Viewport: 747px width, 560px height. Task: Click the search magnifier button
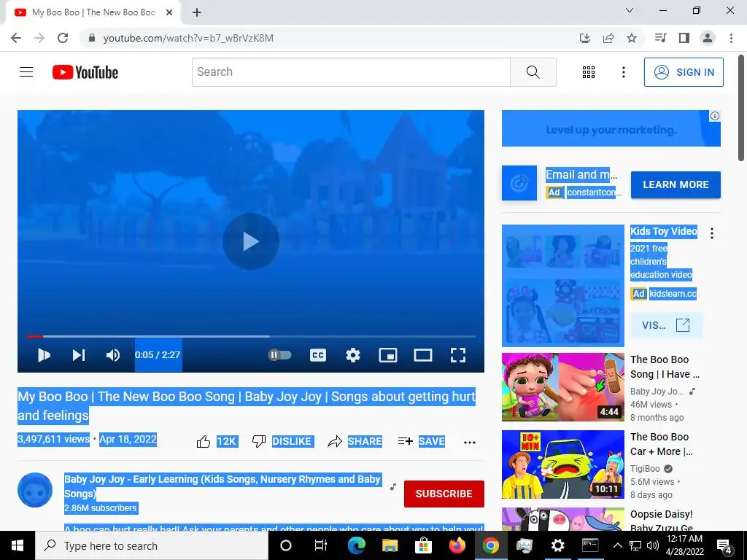(533, 72)
